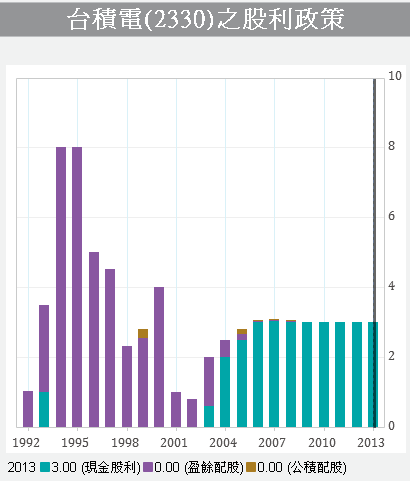
Task: Click the x-axis label 2010
Action: click(x=322, y=443)
